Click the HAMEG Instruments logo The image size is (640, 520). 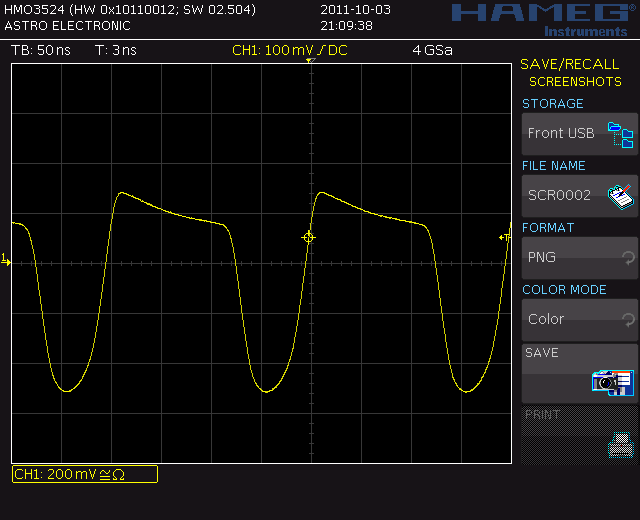coord(539,17)
